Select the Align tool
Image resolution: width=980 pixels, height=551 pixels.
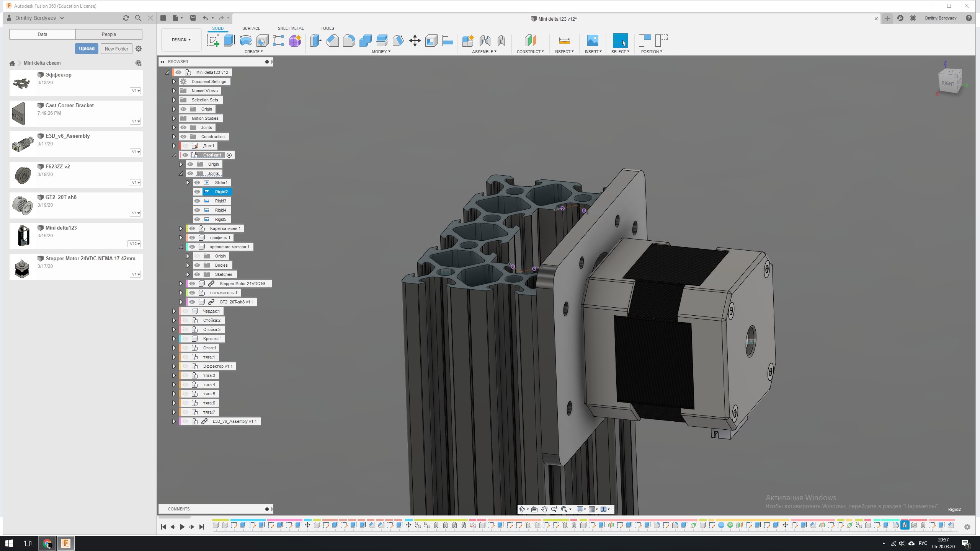[448, 41]
